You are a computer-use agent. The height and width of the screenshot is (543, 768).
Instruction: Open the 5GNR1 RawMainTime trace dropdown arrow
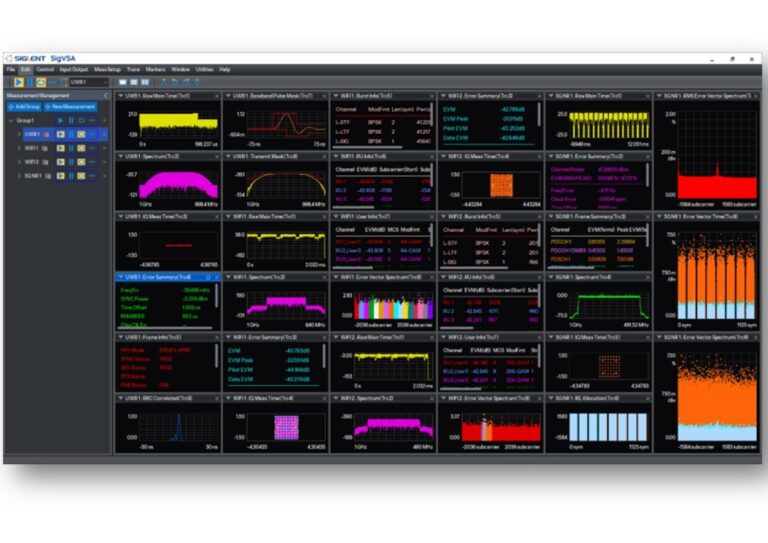coord(551,96)
